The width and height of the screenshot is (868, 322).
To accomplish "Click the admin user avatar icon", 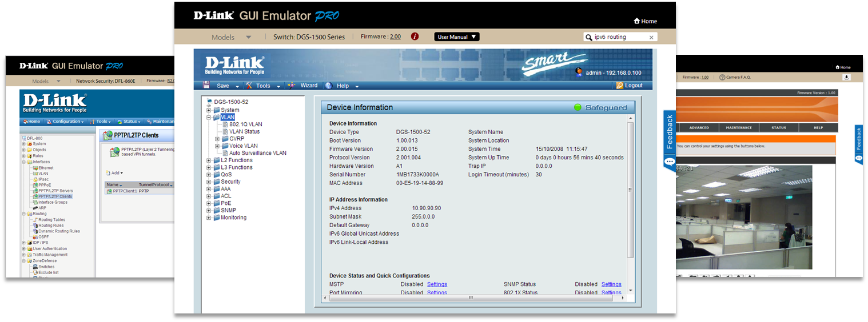I will [579, 73].
